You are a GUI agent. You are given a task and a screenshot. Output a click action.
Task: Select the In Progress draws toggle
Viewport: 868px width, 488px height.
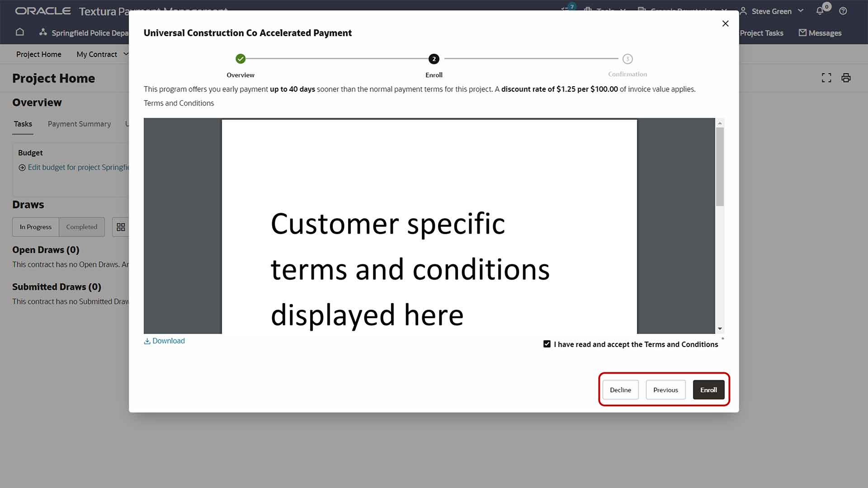(36, 227)
